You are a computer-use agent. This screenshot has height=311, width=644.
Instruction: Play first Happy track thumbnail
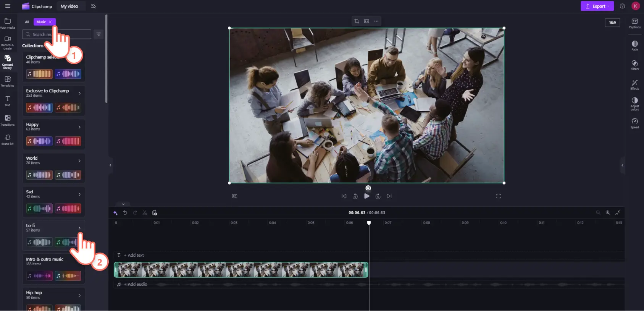point(39,141)
